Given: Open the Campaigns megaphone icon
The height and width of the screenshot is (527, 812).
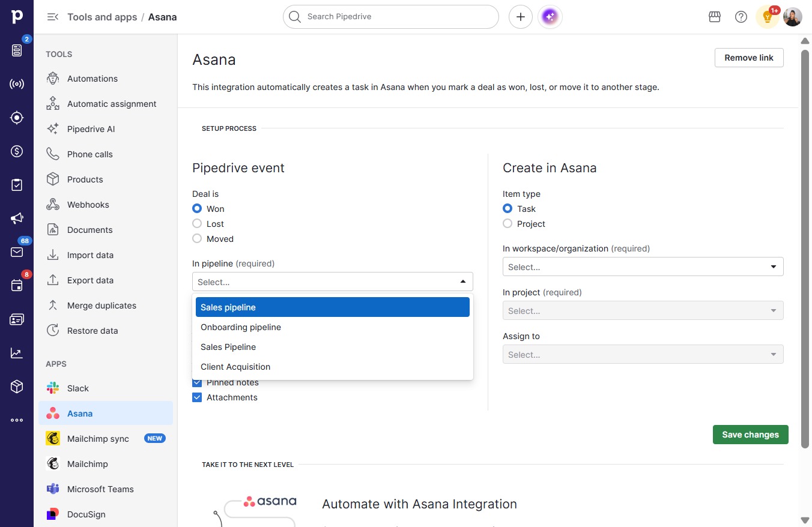Looking at the screenshot, I should pos(17,218).
